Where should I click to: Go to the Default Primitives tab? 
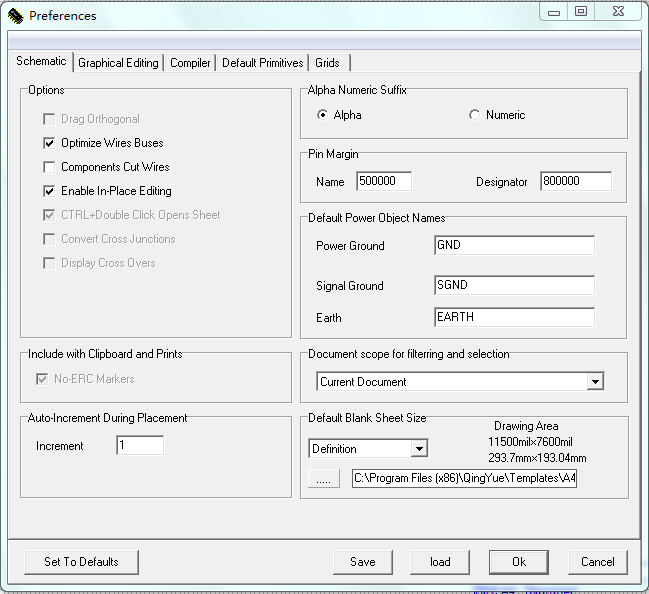coord(262,63)
